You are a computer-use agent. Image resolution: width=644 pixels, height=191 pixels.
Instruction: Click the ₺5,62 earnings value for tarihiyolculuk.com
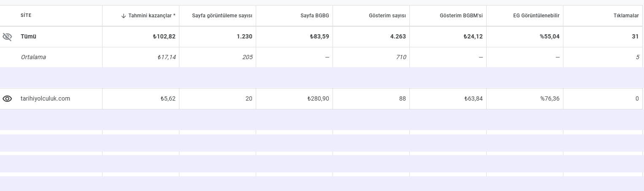pyautogui.click(x=168, y=98)
